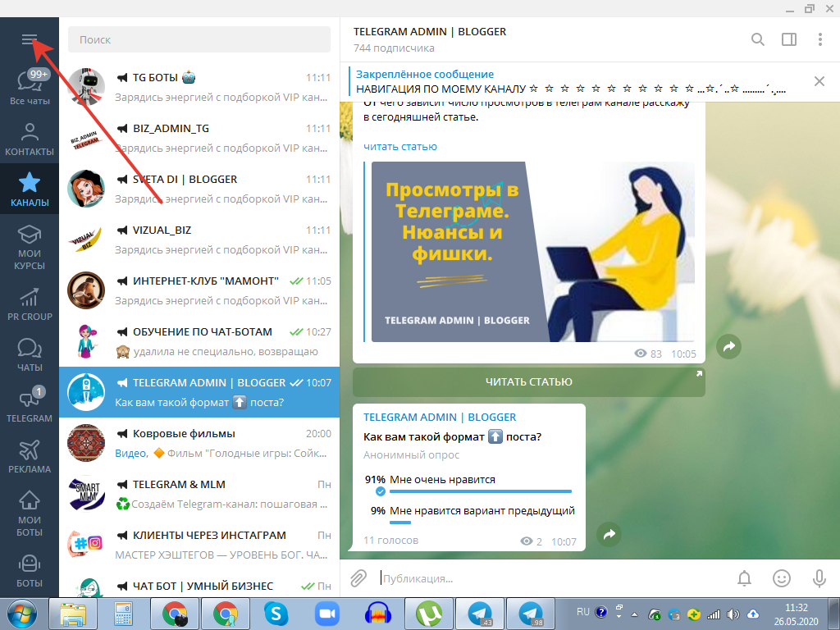The height and width of the screenshot is (630, 840).
Task: Record a voice message with microphone
Action: coord(819,578)
